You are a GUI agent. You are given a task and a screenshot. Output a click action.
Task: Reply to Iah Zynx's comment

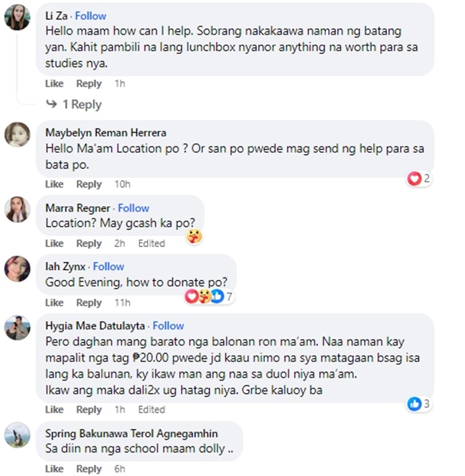click(x=89, y=303)
